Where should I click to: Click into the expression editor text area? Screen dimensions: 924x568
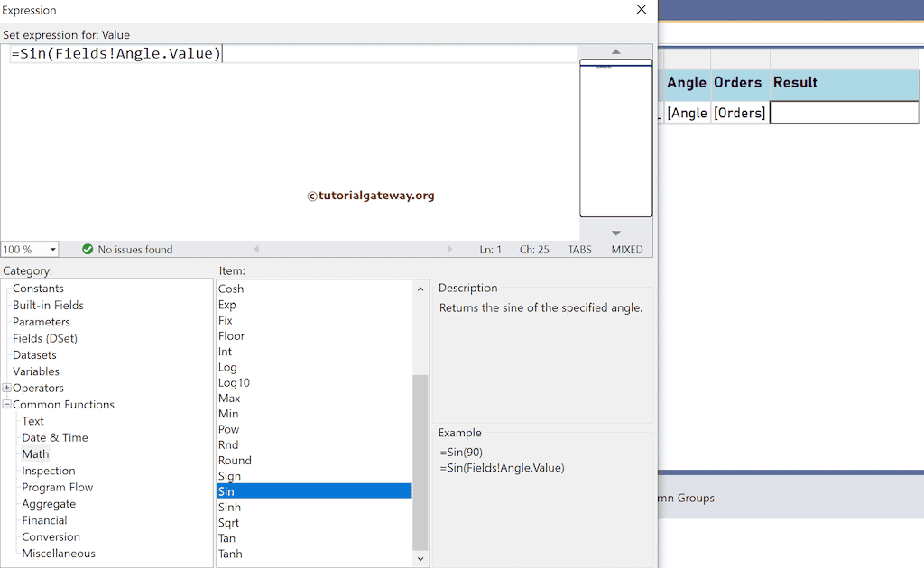tap(289, 142)
